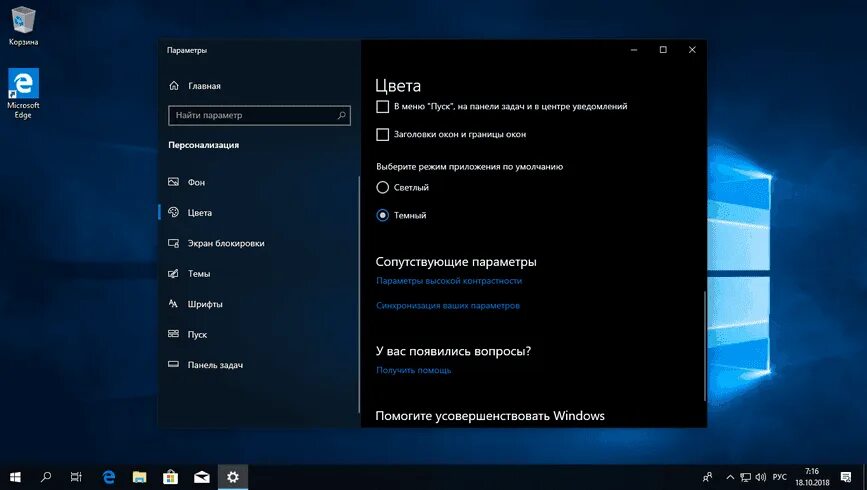Maximize the Параметры window
867x490 pixels.
pos(663,50)
